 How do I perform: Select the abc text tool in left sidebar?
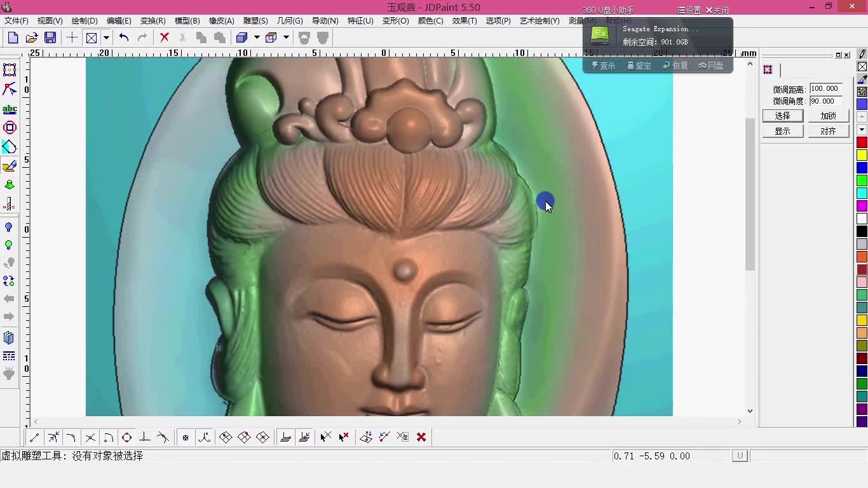coord(10,109)
